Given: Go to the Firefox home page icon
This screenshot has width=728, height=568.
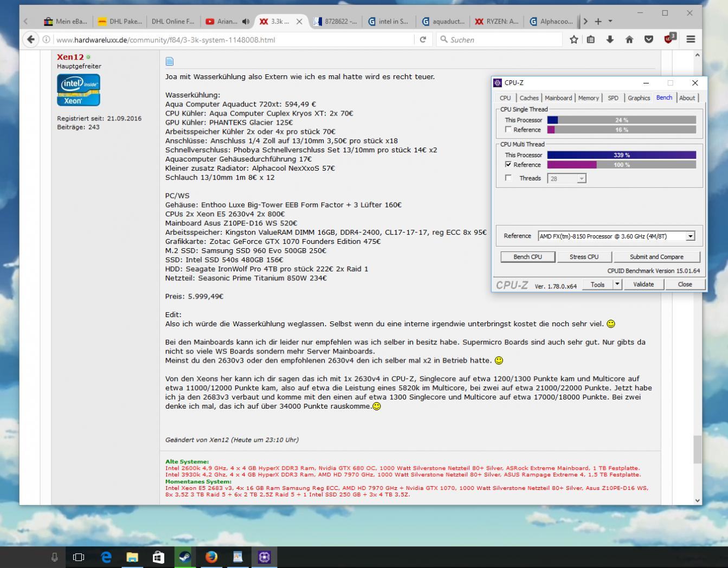Looking at the screenshot, I should point(629,39).
